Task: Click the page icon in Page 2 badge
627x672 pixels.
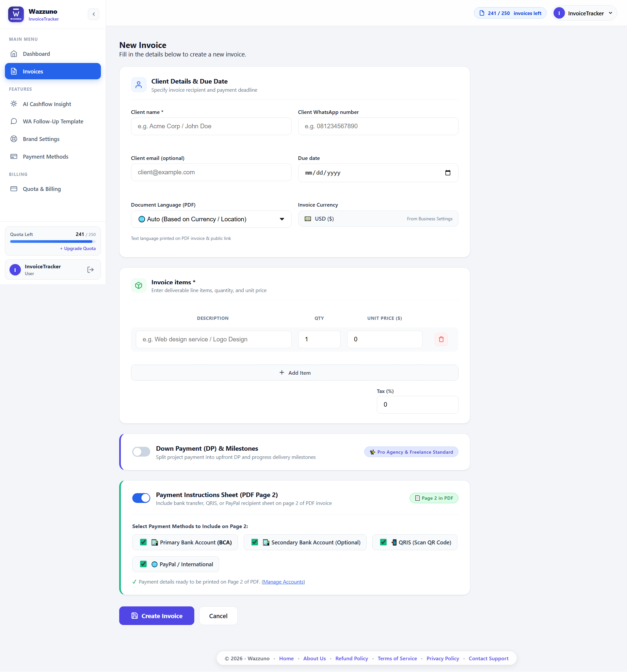Action: tap(417, 498)
